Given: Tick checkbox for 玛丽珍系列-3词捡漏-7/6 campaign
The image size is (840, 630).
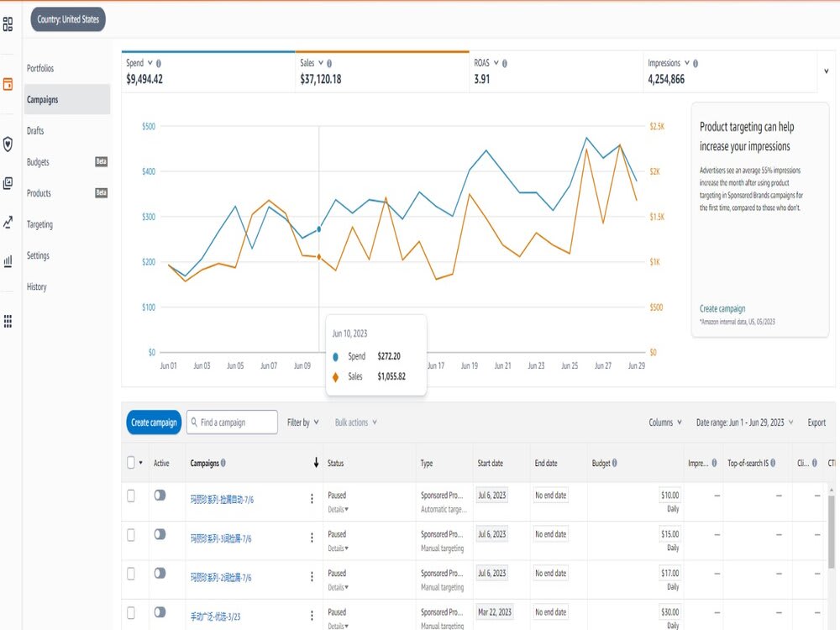Looking at the screenshot, I should coord(131,534).
